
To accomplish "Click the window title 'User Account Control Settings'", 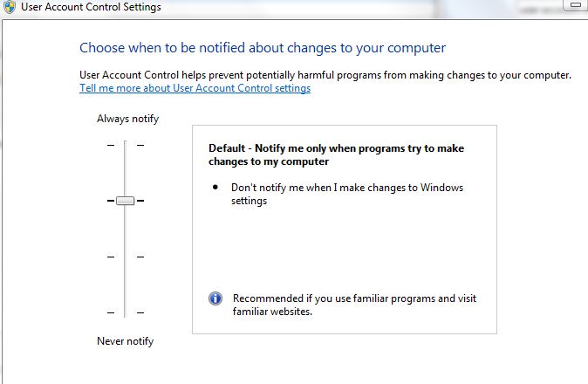I will tap(92, 8).
